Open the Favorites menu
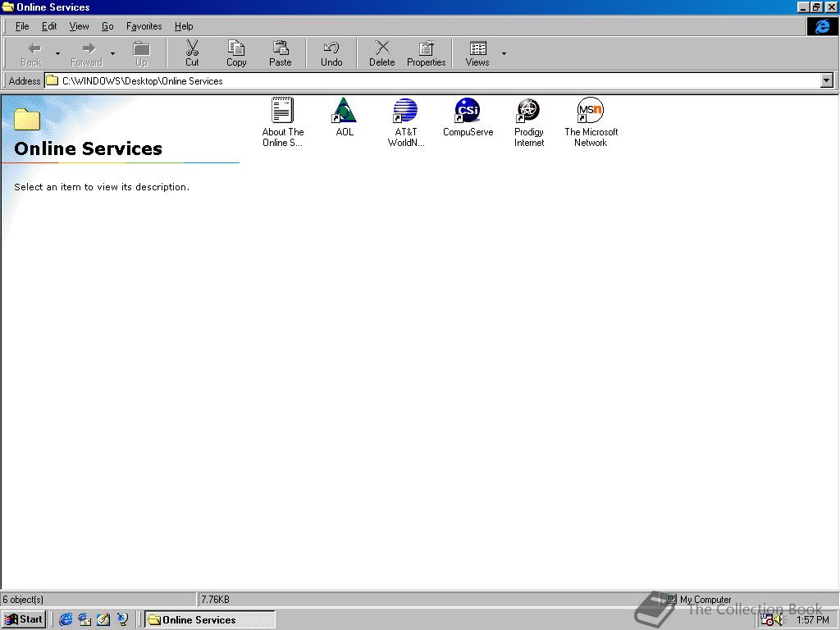The height and width of the screenshot is (630, 840). 144,26
